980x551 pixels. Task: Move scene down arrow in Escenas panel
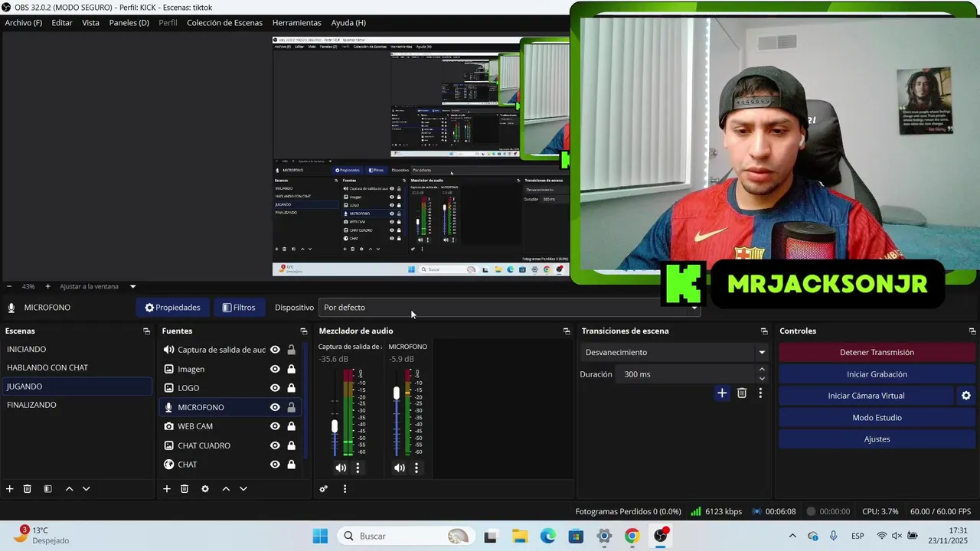pos(87,489)
